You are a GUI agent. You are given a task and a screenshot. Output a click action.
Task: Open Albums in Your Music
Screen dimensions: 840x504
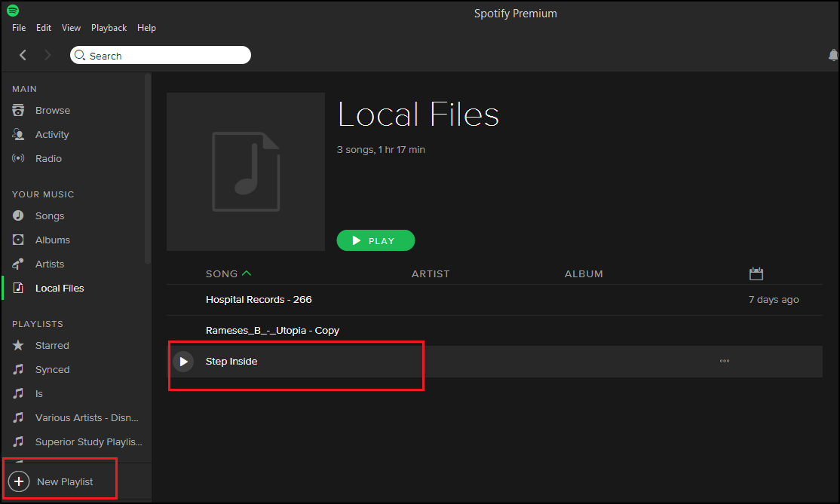click(x=53, y=240)
